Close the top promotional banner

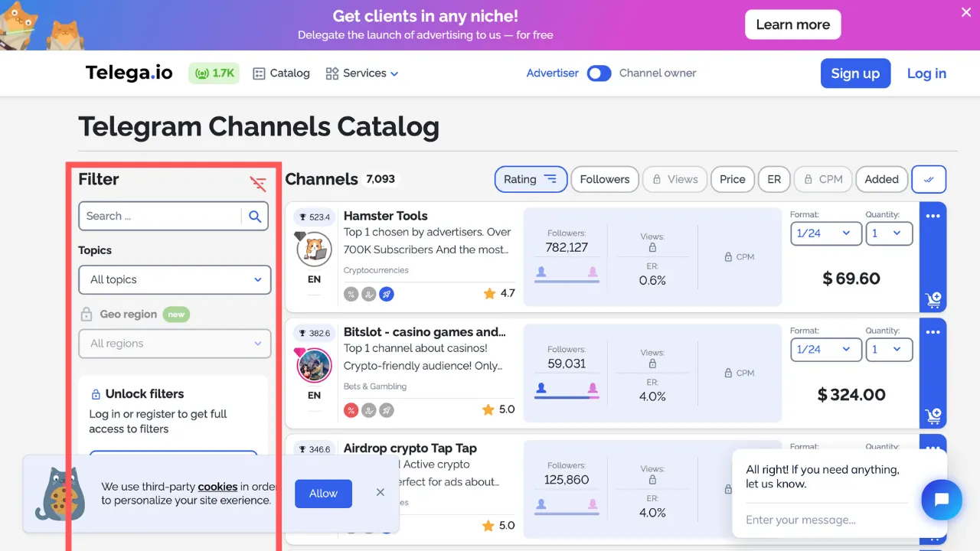[x=965, y=12]
